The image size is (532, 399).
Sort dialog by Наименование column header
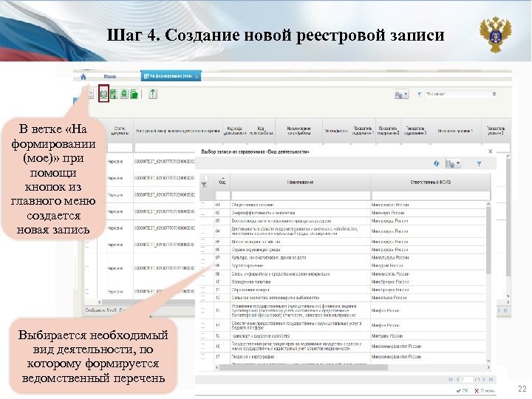point(300,183)
